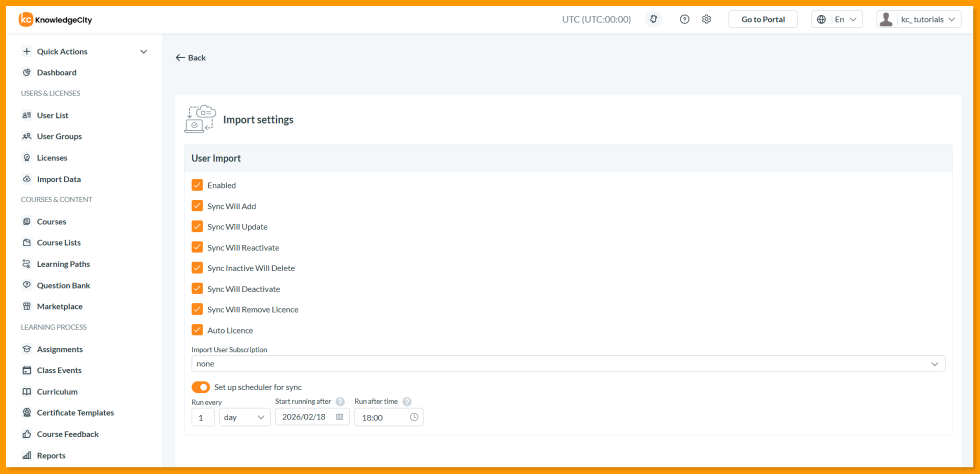Toggle the Sync Will Add checkbox
The image size is (980, 474).
197,206
